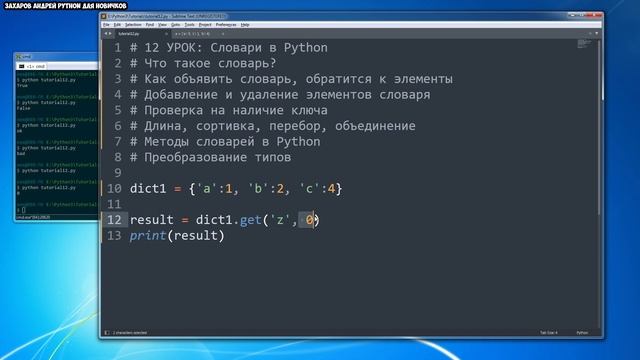Open the tab list dropdown arrow
The width and height of the screenshot is (640, 360).
point(597,33)
